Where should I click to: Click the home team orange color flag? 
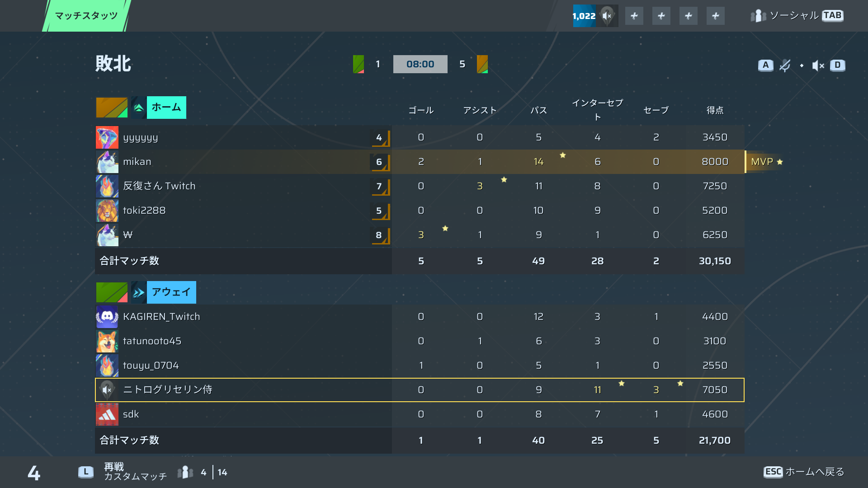click(x=112, y=108)
